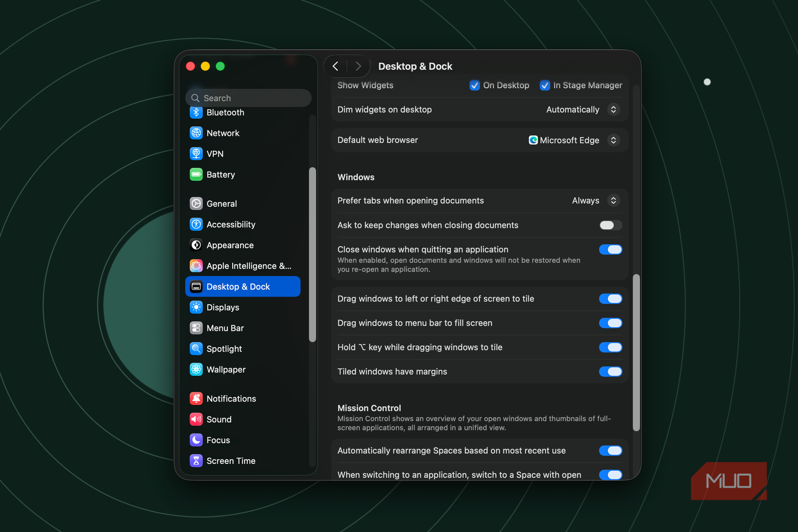The image size is (798, 532).
Task: Open Sound settings label in sidebar
Action: (219, 419)
